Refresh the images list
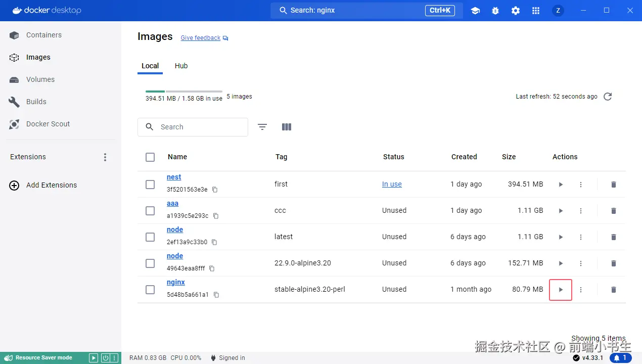The height and width of the screenshot is (364, 642). [608, 97]
